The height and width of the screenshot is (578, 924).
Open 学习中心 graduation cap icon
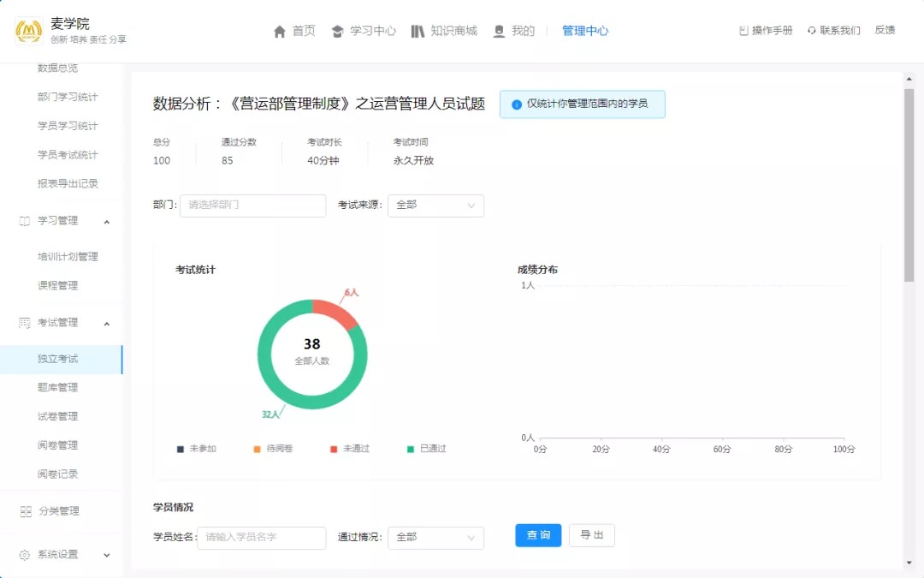[x=337, y=32]
